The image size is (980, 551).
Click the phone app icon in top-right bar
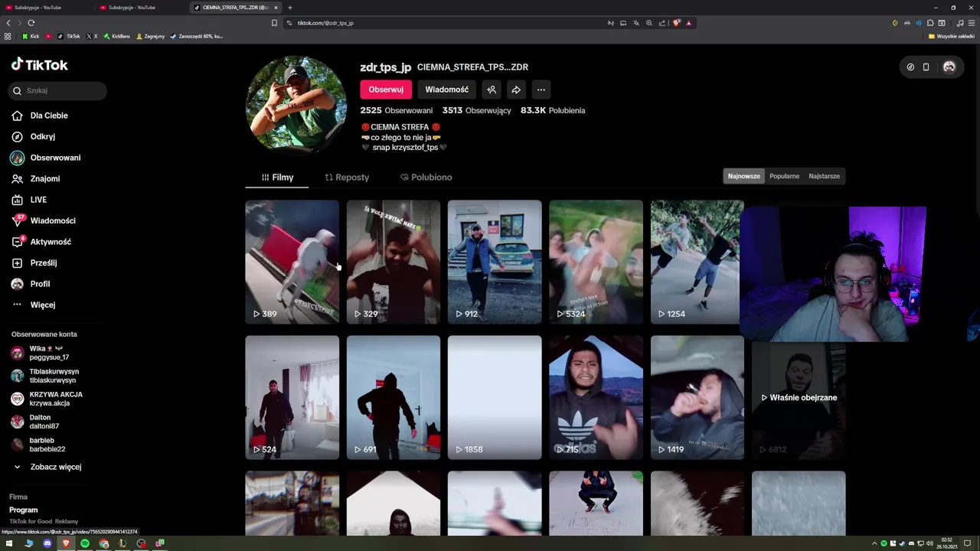click(x=926, y=67)
